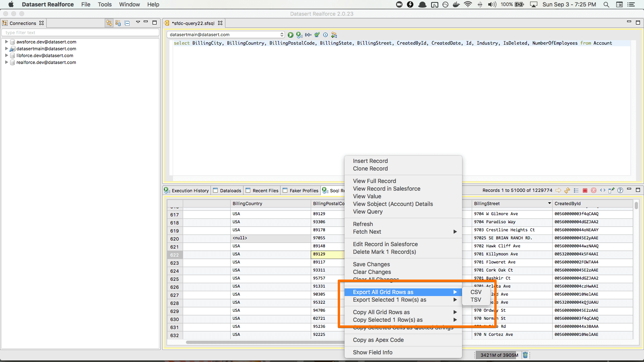The width and height of the screenshot is (644, 362).
Task: Open the help question mark icon
Action: (x=620, y=191)
